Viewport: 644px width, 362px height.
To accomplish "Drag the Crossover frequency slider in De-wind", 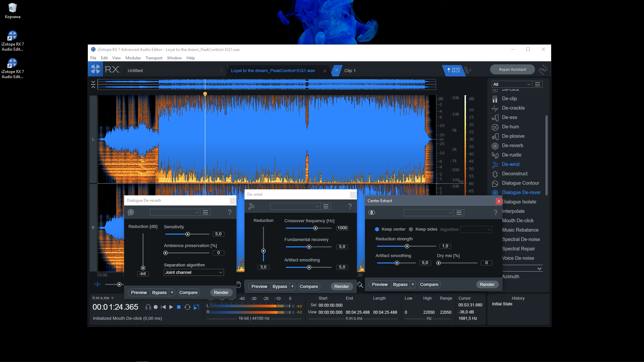I will point(315,228).
